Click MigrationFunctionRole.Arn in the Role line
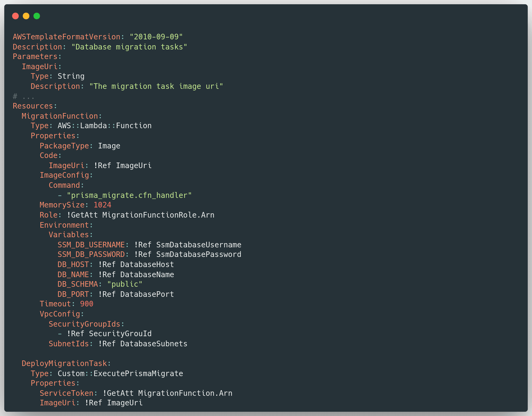 coord(158,215)
